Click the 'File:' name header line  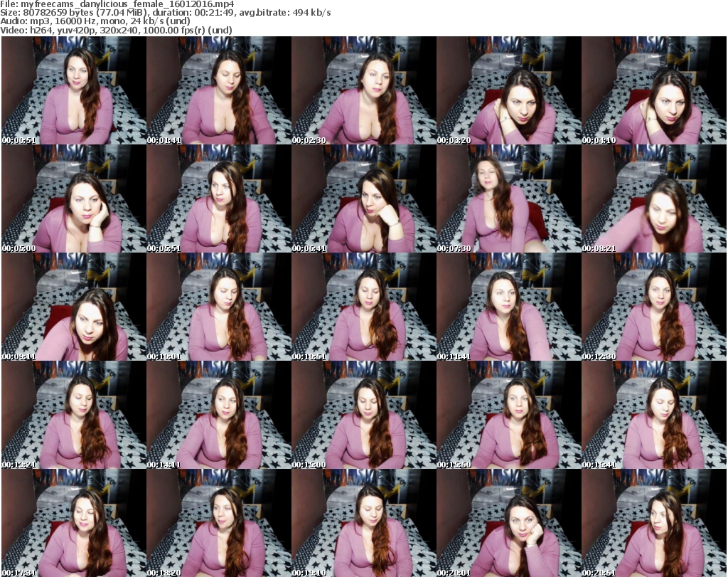click(x=117, y=4)
